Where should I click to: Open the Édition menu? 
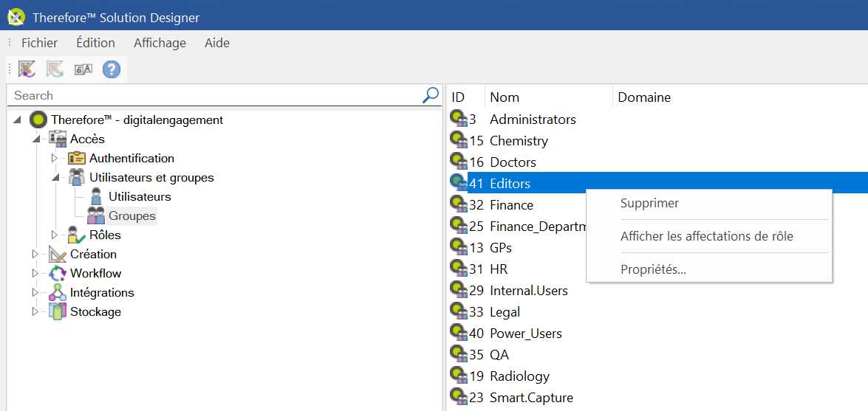coord(96,43)
